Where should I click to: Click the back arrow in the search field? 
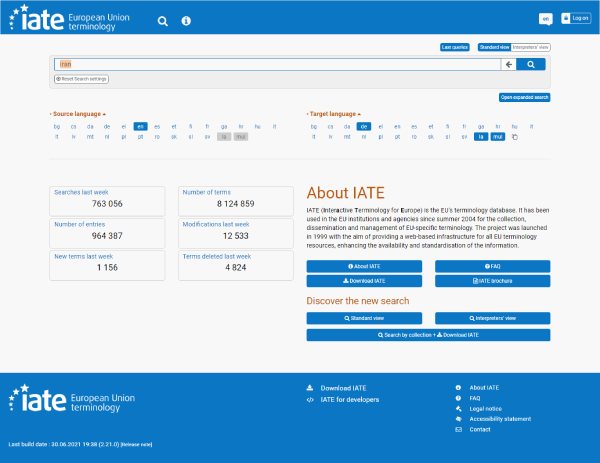(508, 64)
